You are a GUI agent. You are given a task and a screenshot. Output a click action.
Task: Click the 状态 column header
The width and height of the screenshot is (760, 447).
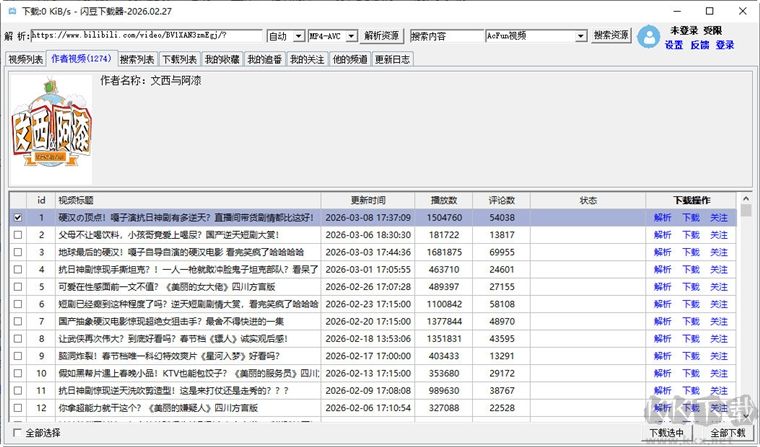click(588, 200)
